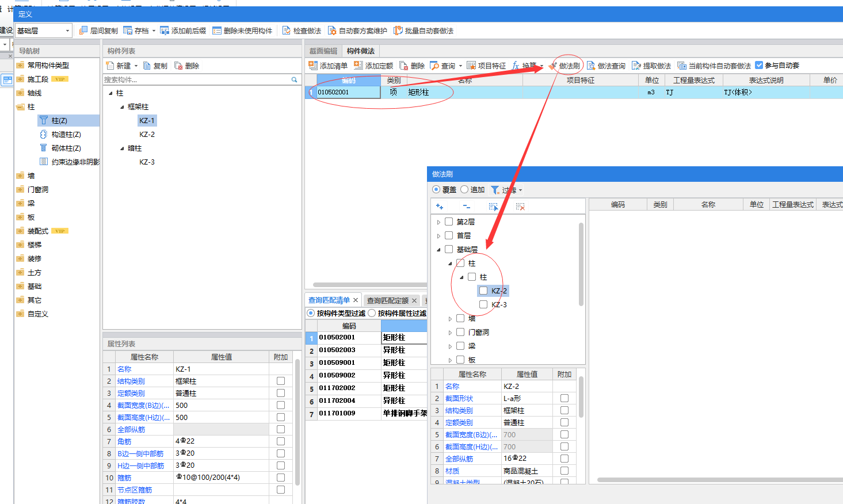The height and width of the screenshot is (504, 843).
Task: Check the 门窗洞 checkbox in 做法刷
Action: point(460,332)
